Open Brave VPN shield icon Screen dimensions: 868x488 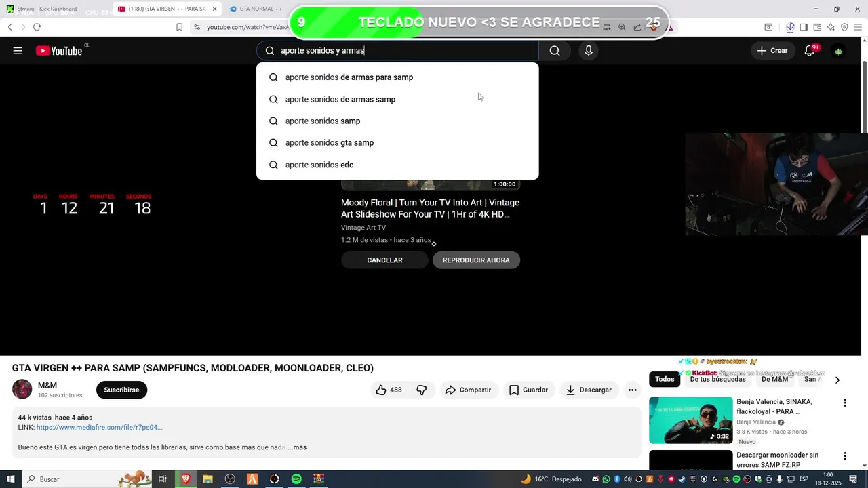point(844,27)
